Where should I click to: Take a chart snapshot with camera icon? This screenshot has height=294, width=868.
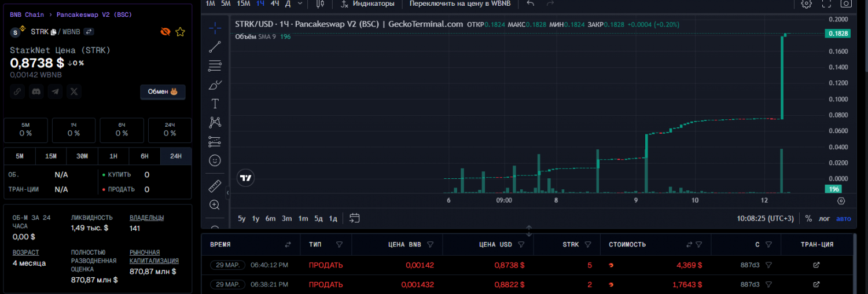point(846,3)
